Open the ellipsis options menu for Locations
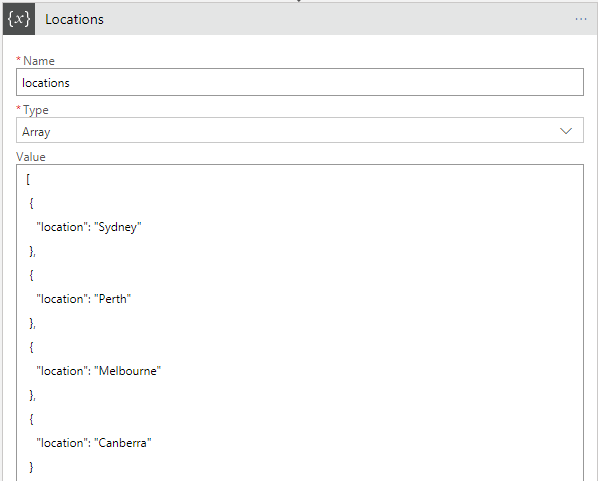Image resolution: width=598 pixels, height=489 pixels. 580,19
